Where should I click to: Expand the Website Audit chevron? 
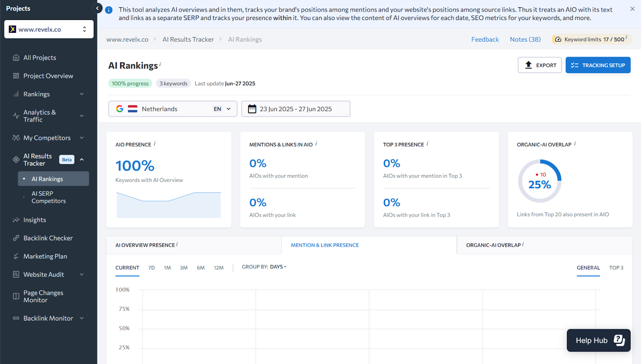tap(82, 274)
